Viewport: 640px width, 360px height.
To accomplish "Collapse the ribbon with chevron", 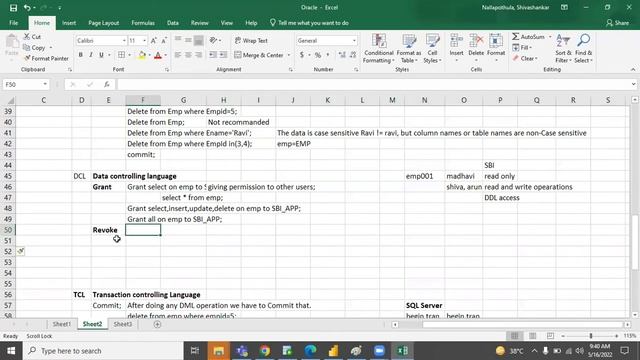I will (x=633, y=69).
